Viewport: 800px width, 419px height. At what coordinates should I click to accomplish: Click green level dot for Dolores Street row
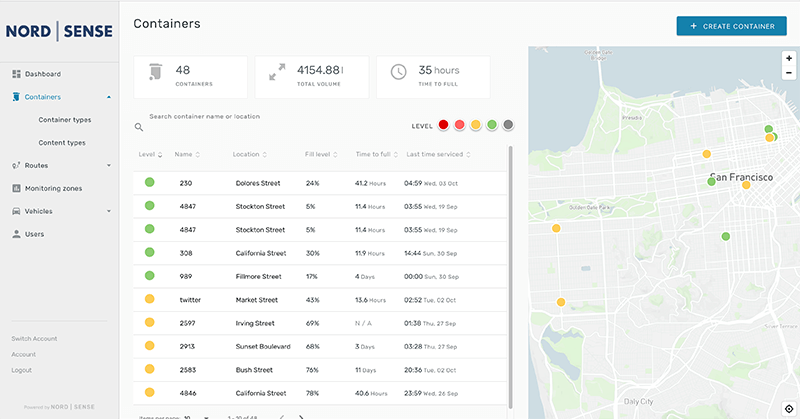point(149,182)
